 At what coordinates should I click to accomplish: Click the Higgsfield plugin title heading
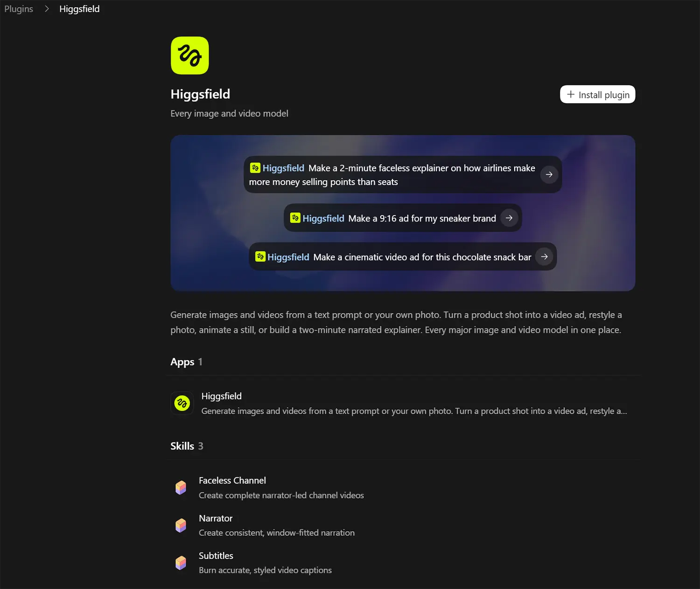200,94
